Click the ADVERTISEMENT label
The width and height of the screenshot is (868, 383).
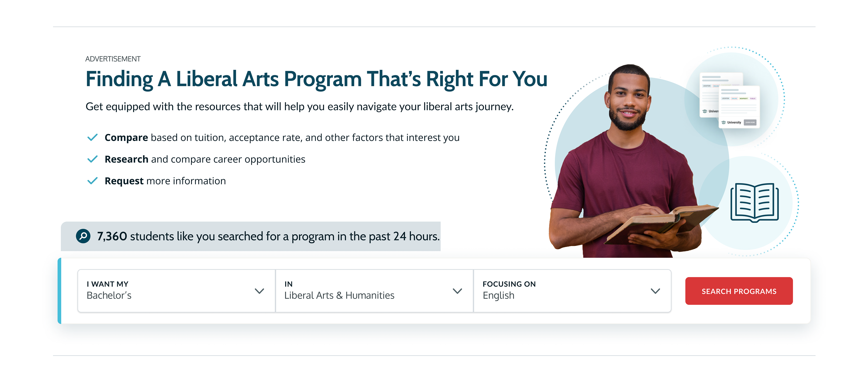click(x=113, y=59)
